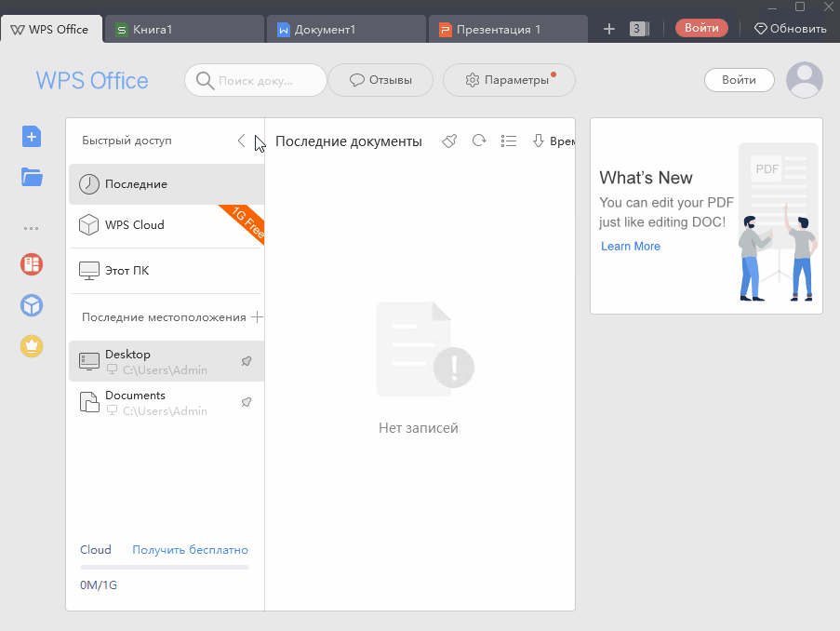Screen dimensions: 840x631
Task: Click the user avatar icon
Action: (804, 80)
